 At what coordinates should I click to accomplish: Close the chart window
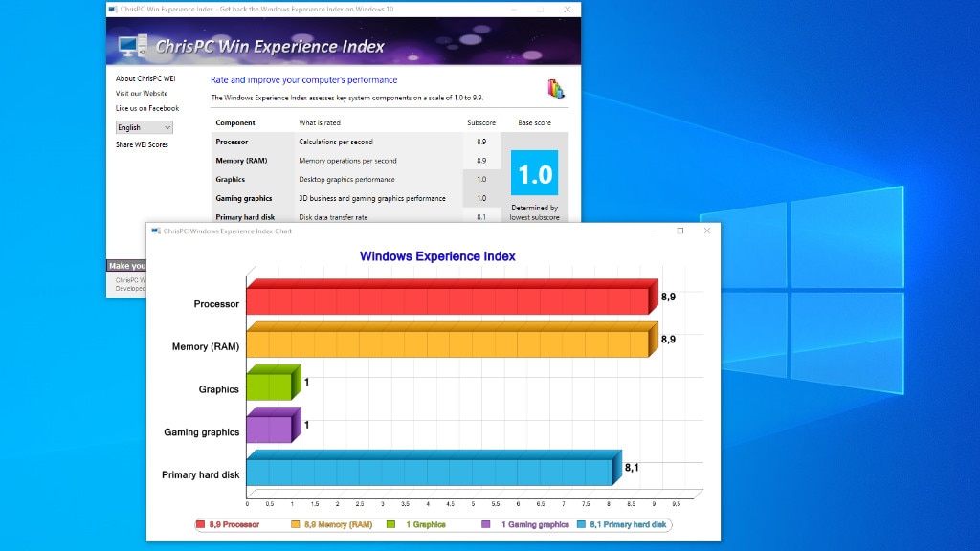click(x=707, y=231)
